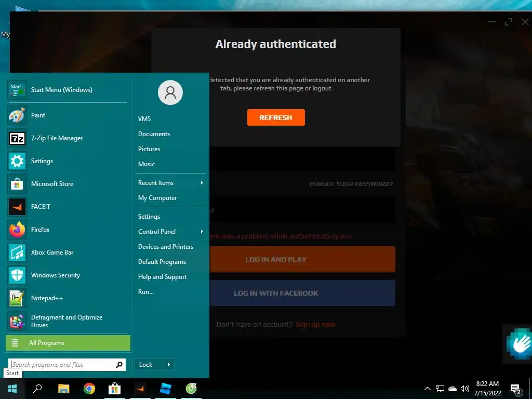Open Music from start menu
This screenshot has width=532, height=399.
(146, 164)
